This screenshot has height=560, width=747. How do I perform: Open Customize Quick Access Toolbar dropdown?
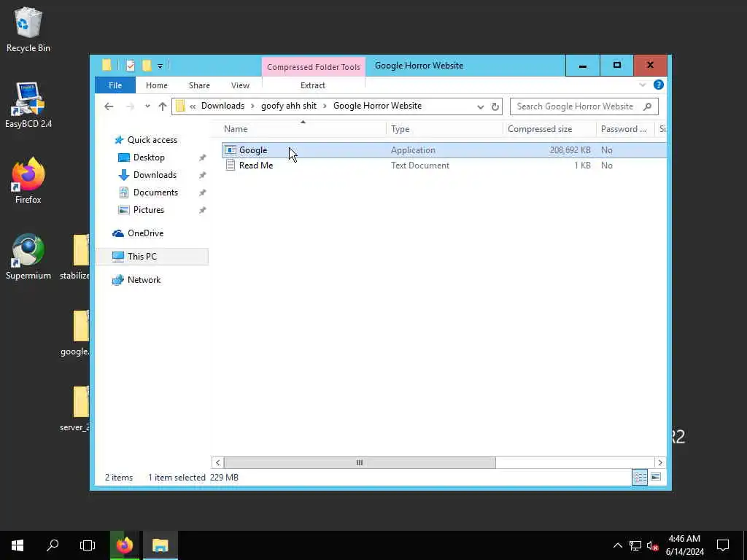coord(160,66)
